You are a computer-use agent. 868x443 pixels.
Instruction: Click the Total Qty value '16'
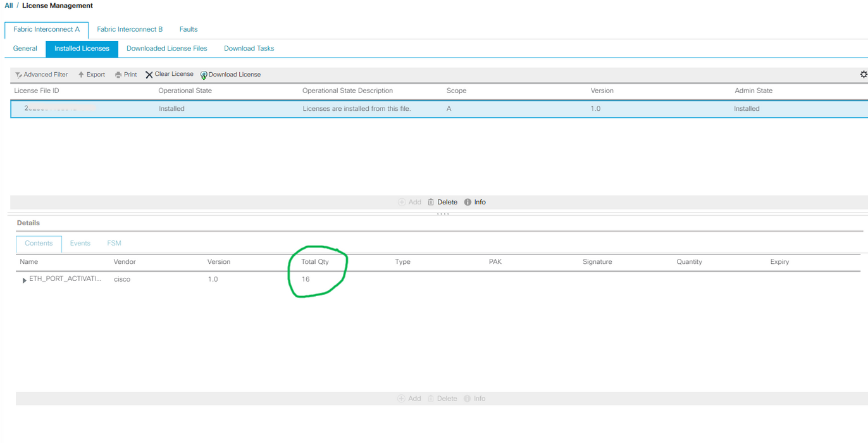coord(306,279)
